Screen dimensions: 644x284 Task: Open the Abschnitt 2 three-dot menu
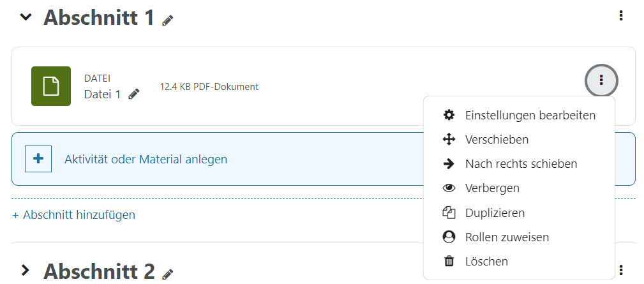[x=620, y=270]
